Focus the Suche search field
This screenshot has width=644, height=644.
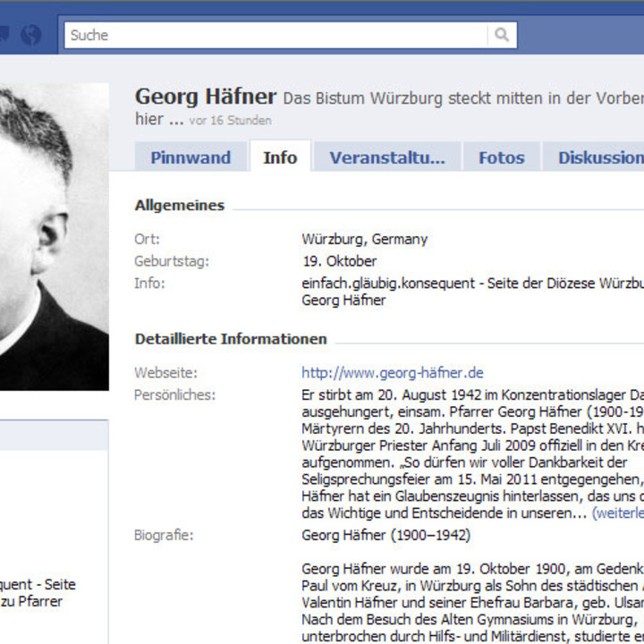pyautogui.click(x=276, y=35)
